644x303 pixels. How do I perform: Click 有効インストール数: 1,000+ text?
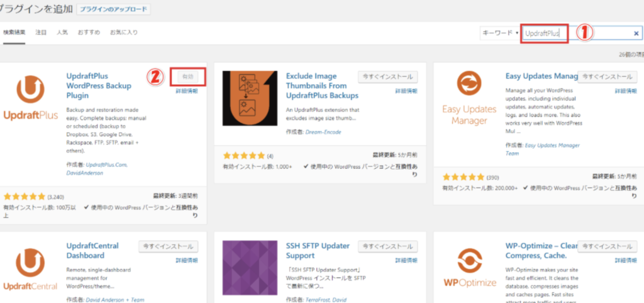coord(257,166)
